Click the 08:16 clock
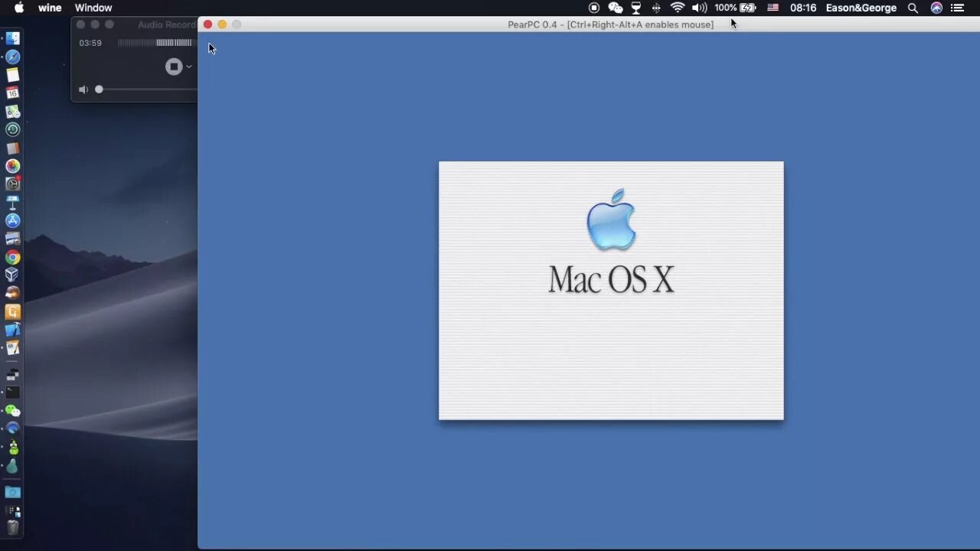Screen dimensions: 980x551 pos(803,8)
